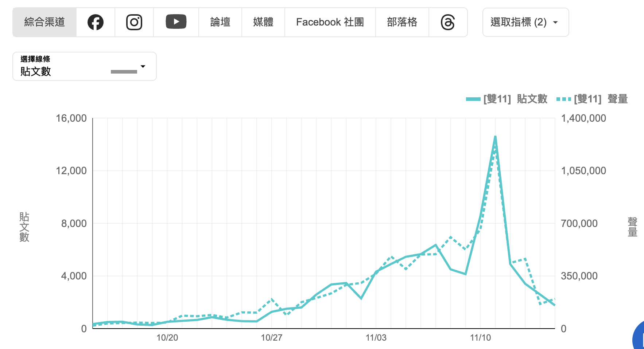The image size is (644, 349).
Task: Toggle the [雙11] 聲量 legend series
Action: point(592,99)
